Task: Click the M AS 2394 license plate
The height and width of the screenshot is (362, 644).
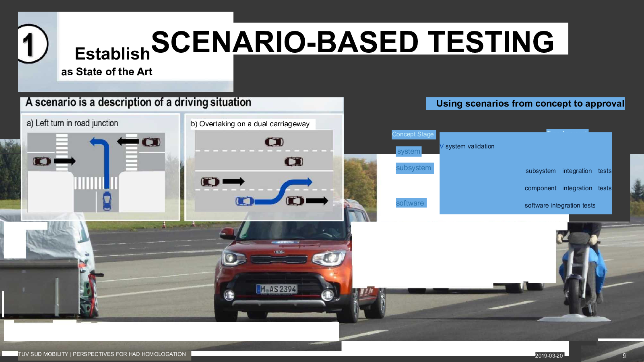Action: pyautogui.click(x=278, y=289)
